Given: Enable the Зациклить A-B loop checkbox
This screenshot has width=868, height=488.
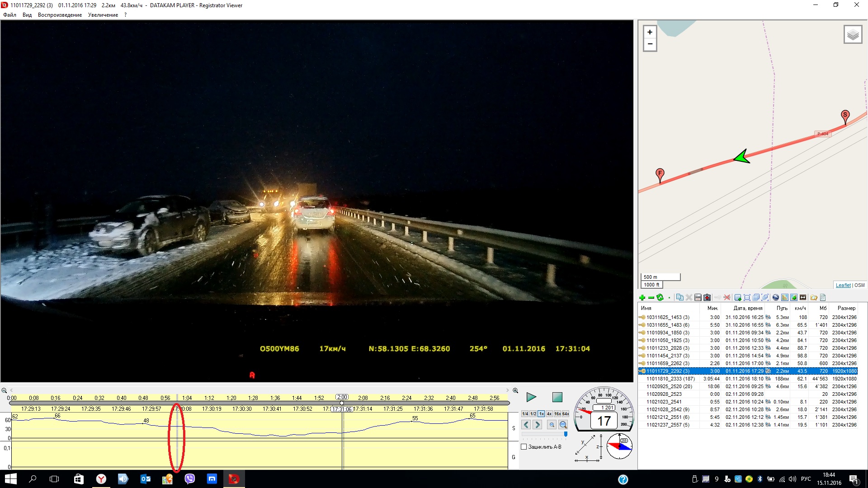Looking at the screenshot, I should (x=524, y=447).
